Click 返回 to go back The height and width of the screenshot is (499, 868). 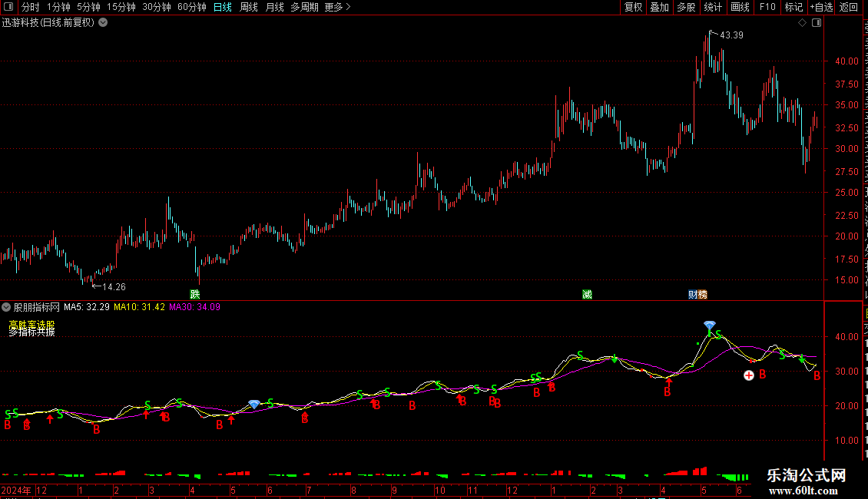pyautogui.click(x=848, y=7)
